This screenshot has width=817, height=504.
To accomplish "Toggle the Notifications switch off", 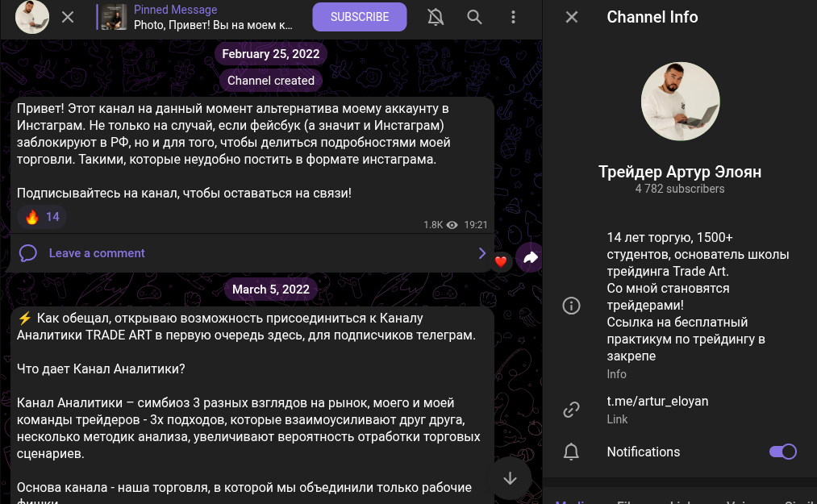I will [782, 452].
